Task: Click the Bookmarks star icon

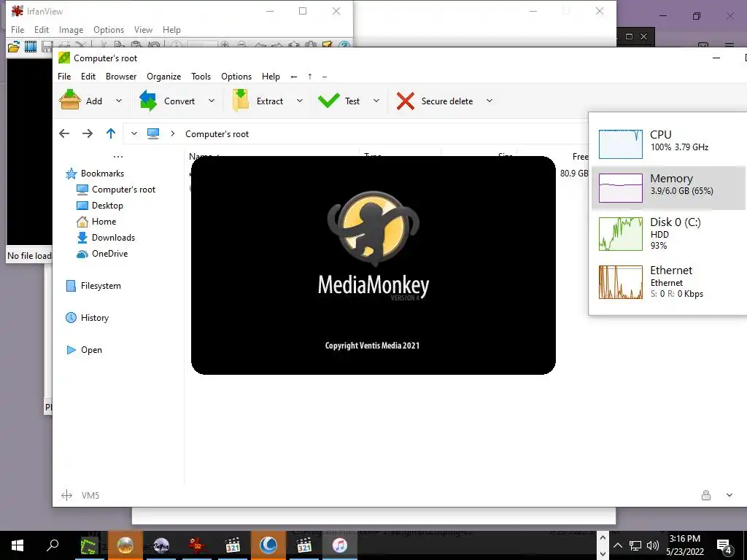Action: point(71,174)
